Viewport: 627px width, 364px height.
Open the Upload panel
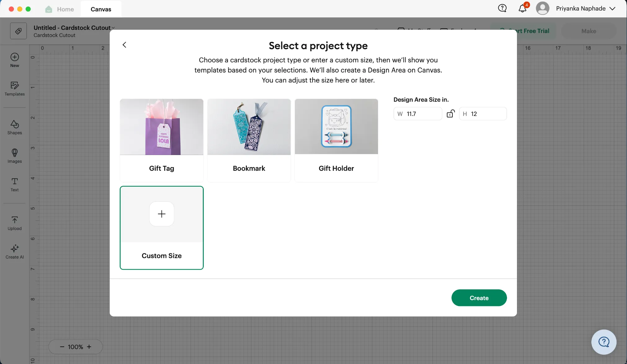pos(15,223)
